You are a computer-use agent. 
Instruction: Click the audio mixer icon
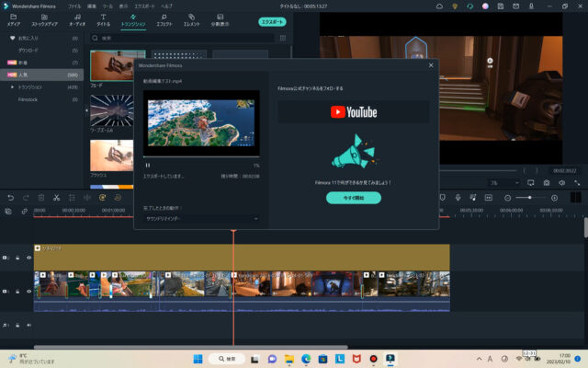tap(473, 198)
